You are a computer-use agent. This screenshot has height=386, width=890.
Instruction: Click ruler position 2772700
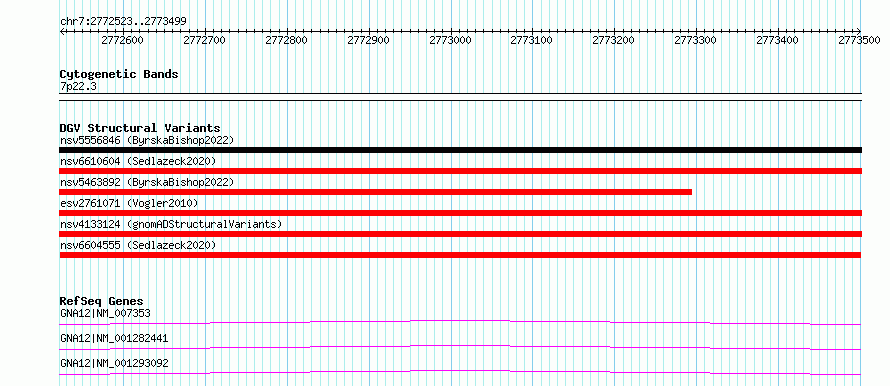pyautogui.click(x=204, y=40)
